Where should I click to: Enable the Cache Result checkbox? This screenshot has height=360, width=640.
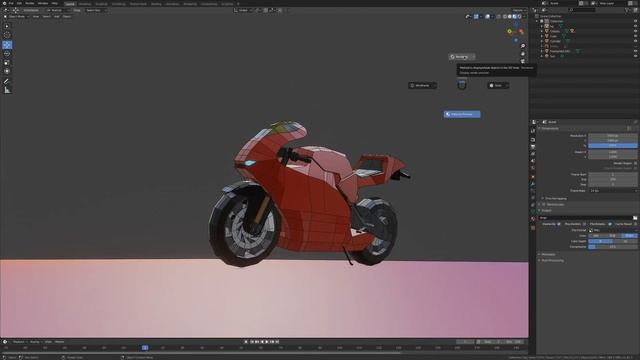pyautogui.click(x=636, y=224)
